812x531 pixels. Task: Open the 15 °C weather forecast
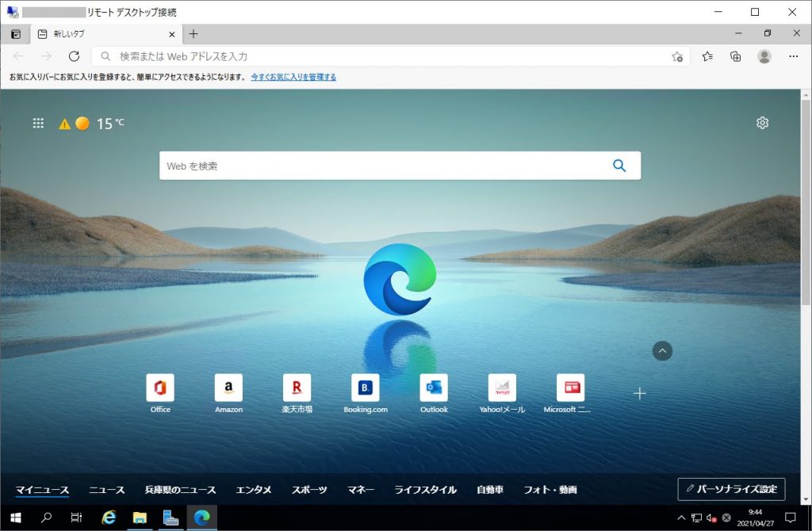point(110,124)
